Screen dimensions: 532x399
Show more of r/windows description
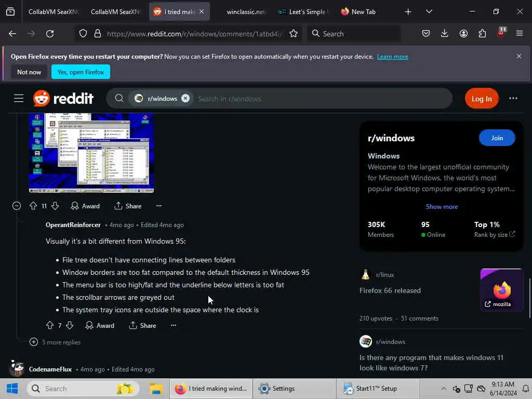coord(442,207)
